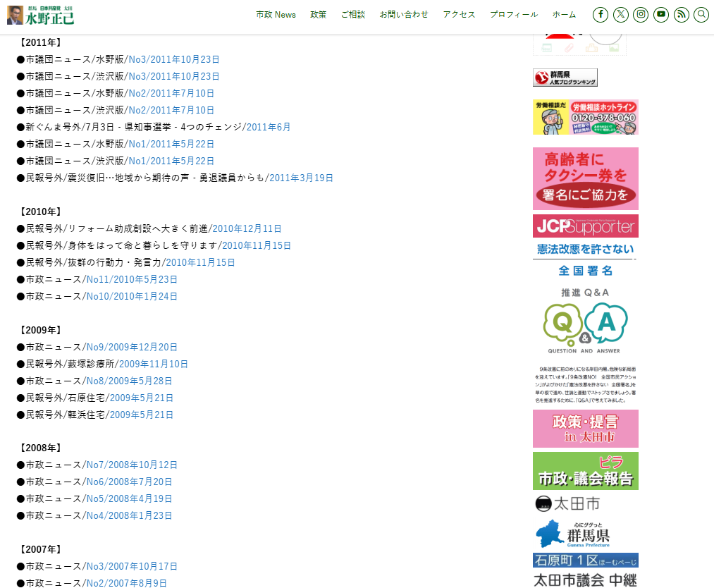
Task: Open the 2010年12月11日 リフォーム助成 link
Action: 247,228
